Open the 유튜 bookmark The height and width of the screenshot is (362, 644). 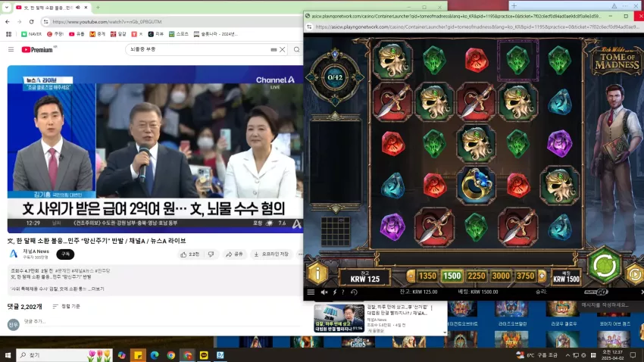pyautogui.click(x=77, y=34)
